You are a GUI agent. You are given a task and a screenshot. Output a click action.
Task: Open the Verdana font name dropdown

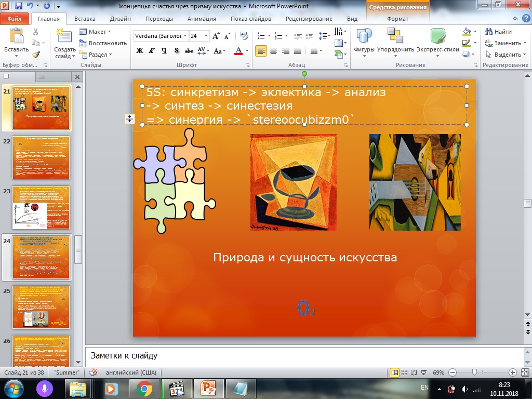(x=185, y=36)
